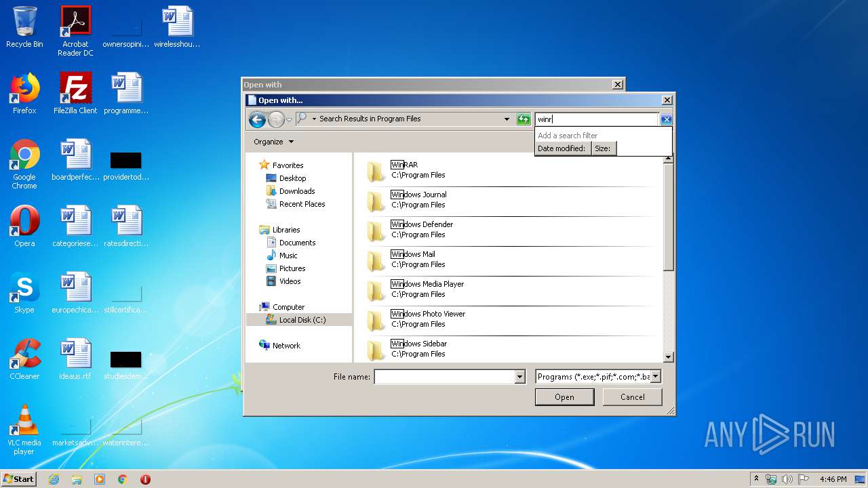Image resolution: width=868 pixels, height=488 pixels.
Task: Open Recent Places in navigation pane
Action: [302, 204]
